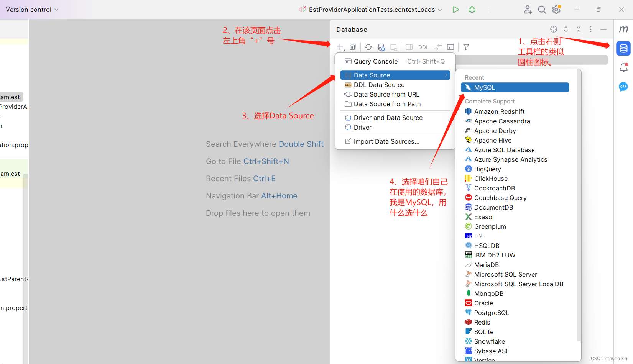Choose MongoDB data source

[515, 293]
